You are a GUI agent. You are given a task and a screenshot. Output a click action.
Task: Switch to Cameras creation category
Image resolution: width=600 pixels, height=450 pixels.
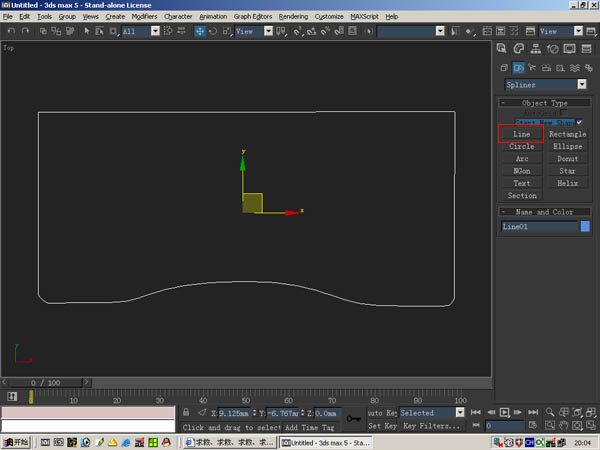pyautogui.click(x=546, y=68)
